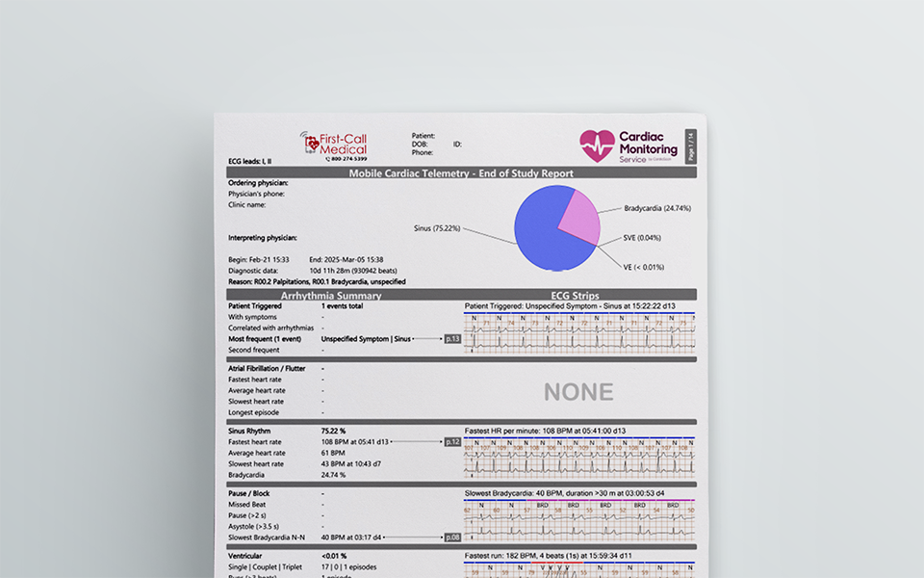Click the SVE (0.04%) chart label
Image resolution: width=924 pixels, height=578 pixels.
tap(642, 238)
